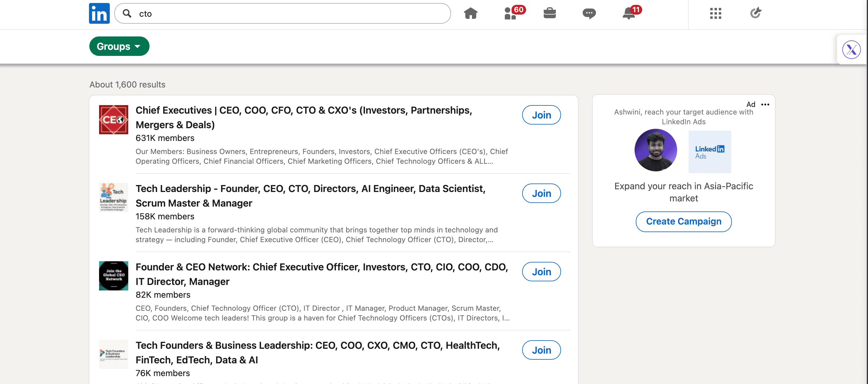Click the Create Campaign button

tap(683, 221)
